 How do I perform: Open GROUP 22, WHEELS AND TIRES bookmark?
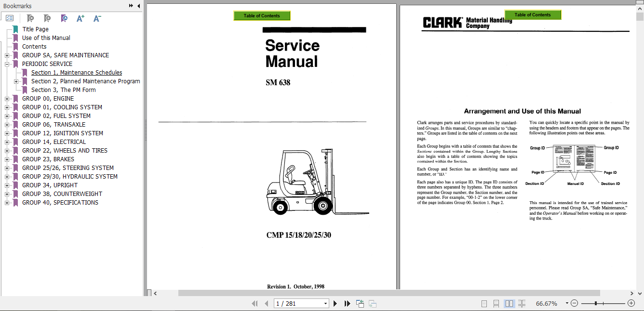tap(65, 151)
